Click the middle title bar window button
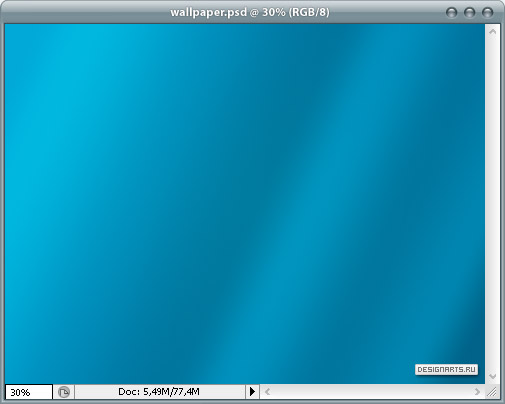Screen dimensions: 505x404 point(469,13)
